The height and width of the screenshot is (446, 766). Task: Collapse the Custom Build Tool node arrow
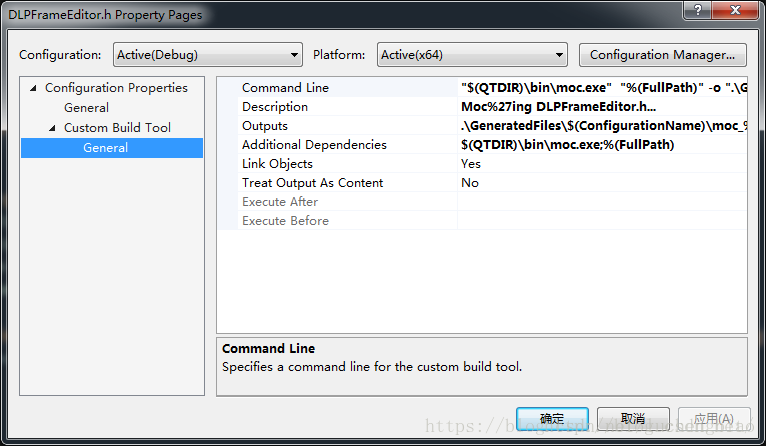coord(52,128)
